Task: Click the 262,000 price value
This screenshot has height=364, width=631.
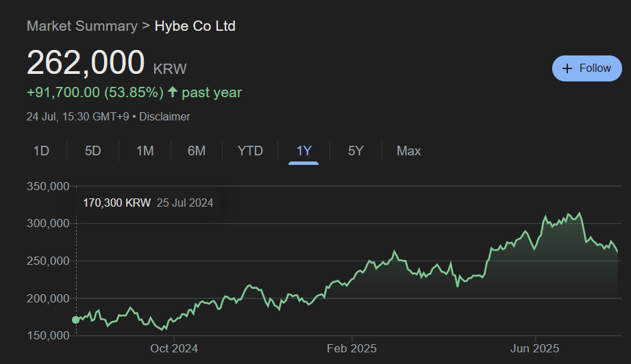Action: [x=86, y=63]
